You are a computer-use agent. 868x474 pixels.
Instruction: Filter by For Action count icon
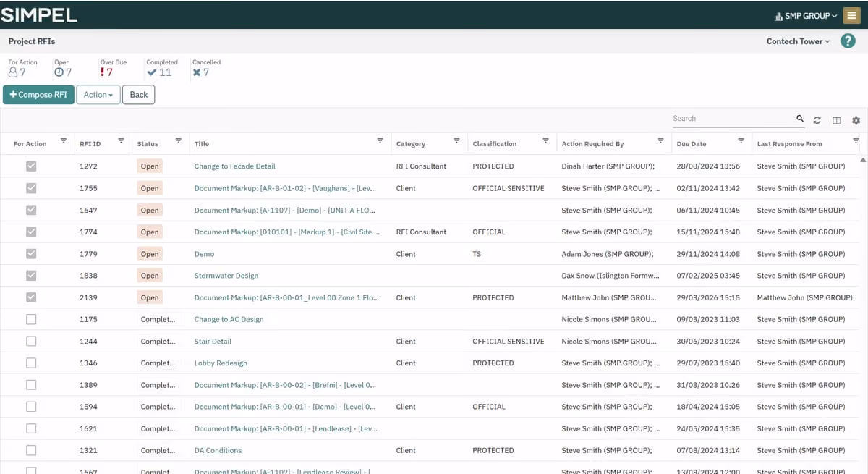tap(12, 72)
